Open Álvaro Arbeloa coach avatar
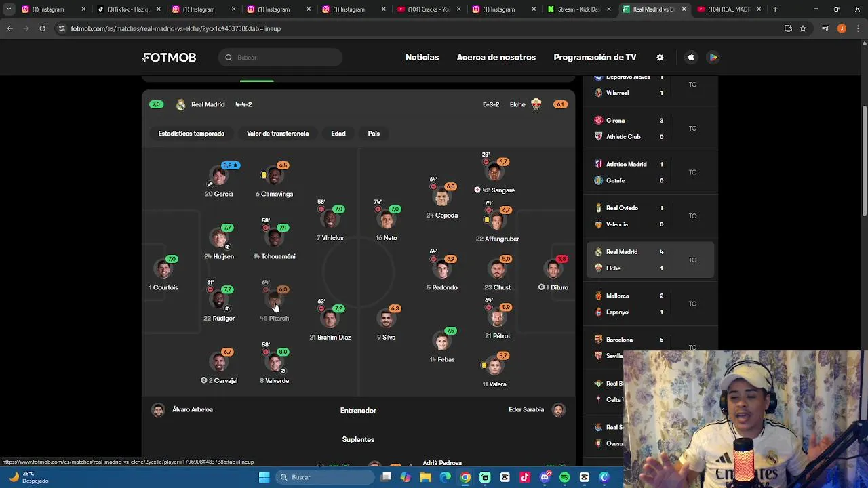This screenshot has height=488, width=868. coord(158,410)
